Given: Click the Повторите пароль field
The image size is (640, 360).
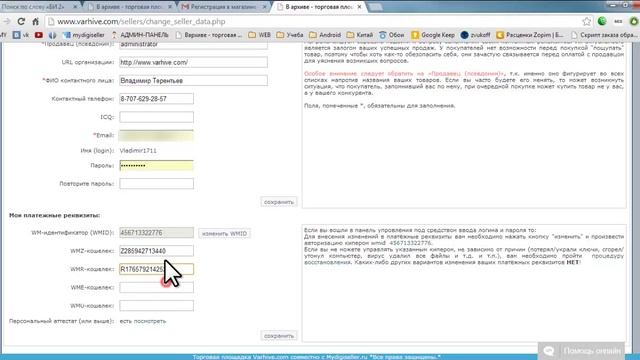Looking at the screenshot, I should 156,184.
